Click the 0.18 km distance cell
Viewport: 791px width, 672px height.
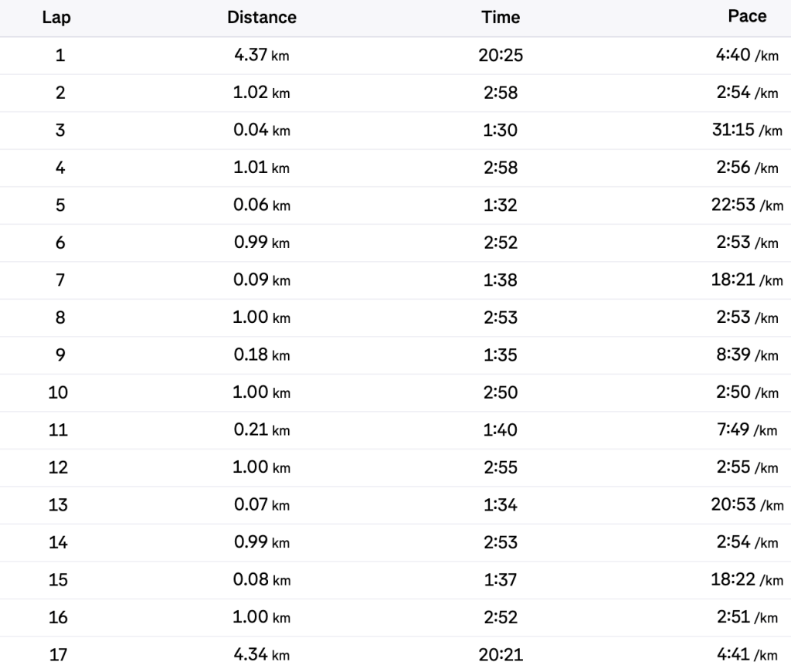pyautogui.click(x=262, y=355)
